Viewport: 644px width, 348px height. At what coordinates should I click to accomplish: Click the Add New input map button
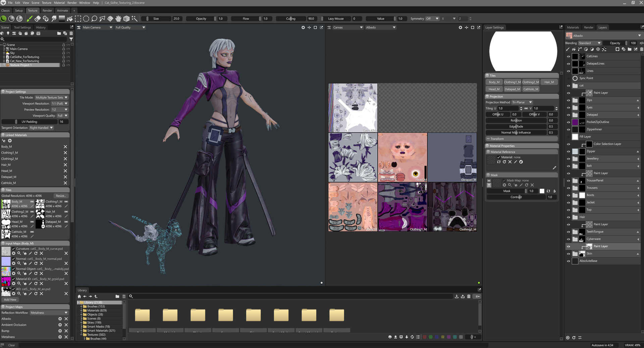10,300
